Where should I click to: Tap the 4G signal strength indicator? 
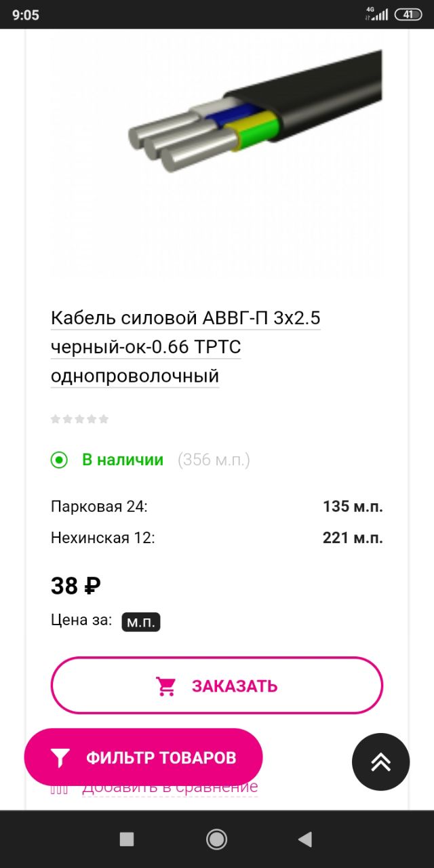coord(377,14)
